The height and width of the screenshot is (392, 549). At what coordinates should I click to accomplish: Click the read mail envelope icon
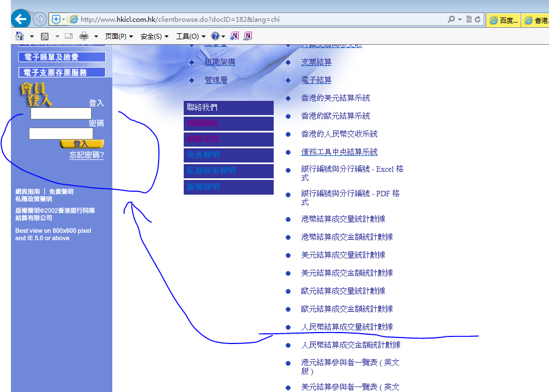[69, 36]
